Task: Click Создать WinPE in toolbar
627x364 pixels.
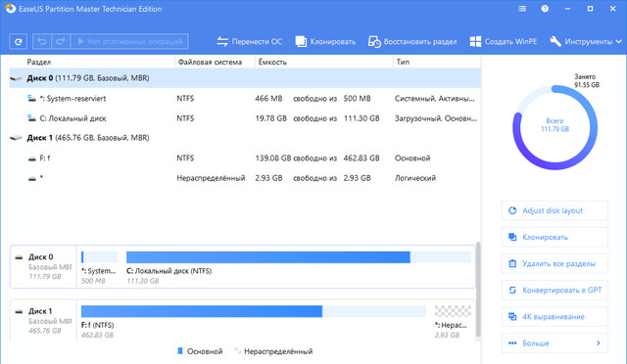Action: click(x=504, y=41)
